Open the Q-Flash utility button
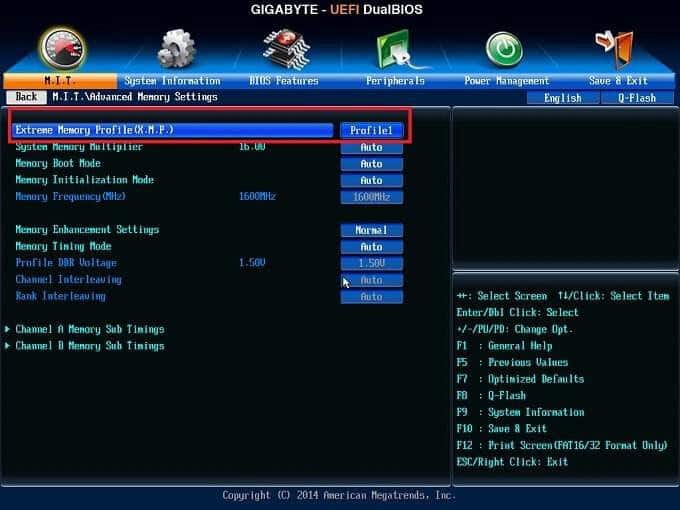This screenshot has height=510, width=680. [636, 98]
